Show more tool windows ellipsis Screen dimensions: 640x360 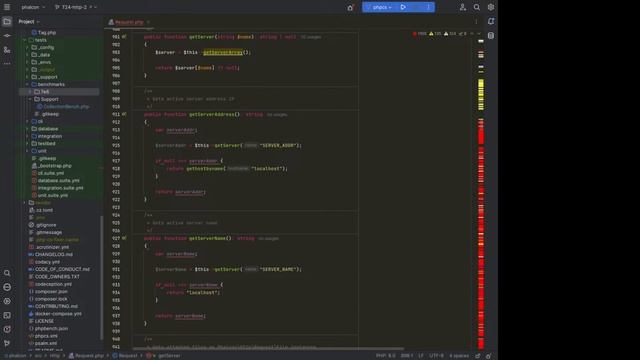[x=7, y=63]
